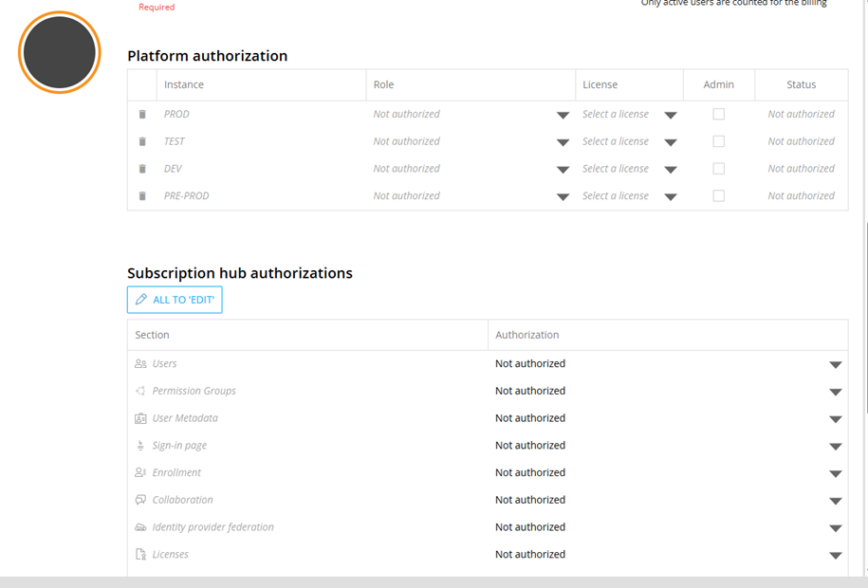Enable Admin checkbox for PROD
Screen dimensions: 868x588
(x=718, y=114)
